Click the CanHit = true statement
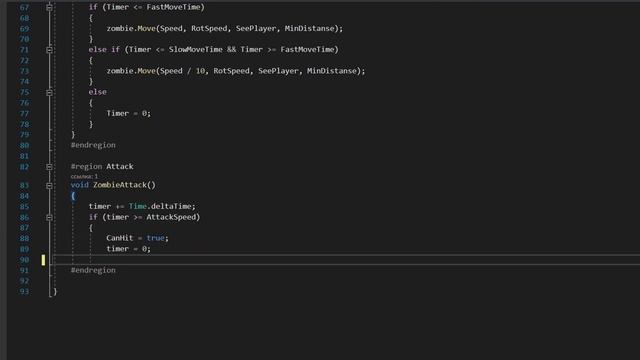The width and height of the screenshot is (640, 360). coord(138,238)
